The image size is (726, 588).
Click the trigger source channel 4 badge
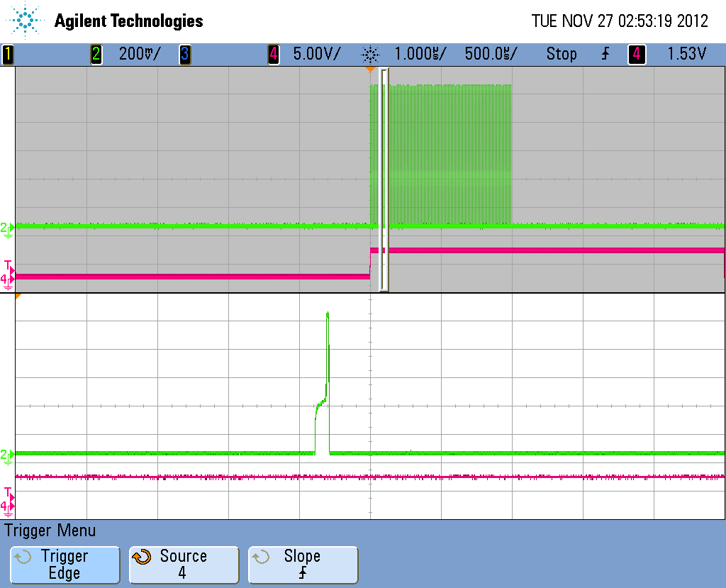tap(637, 54)
